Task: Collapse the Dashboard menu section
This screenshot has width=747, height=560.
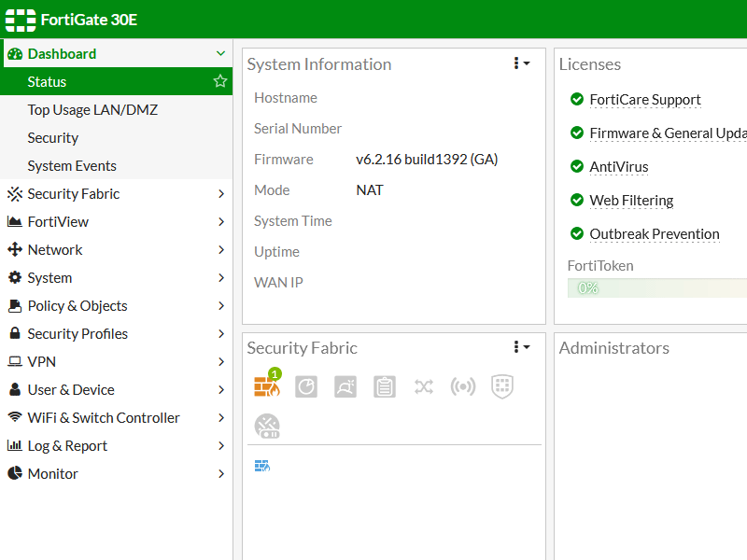Action: point(220,54)
